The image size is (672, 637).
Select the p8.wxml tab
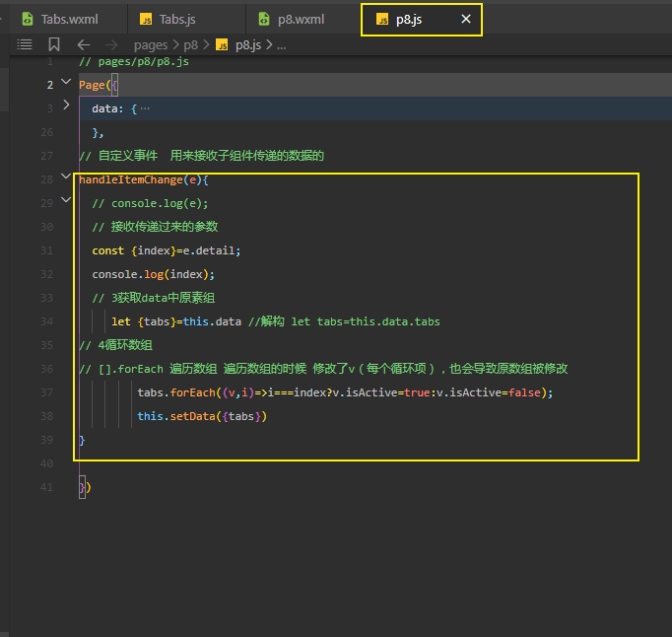[x=301, y=20]
